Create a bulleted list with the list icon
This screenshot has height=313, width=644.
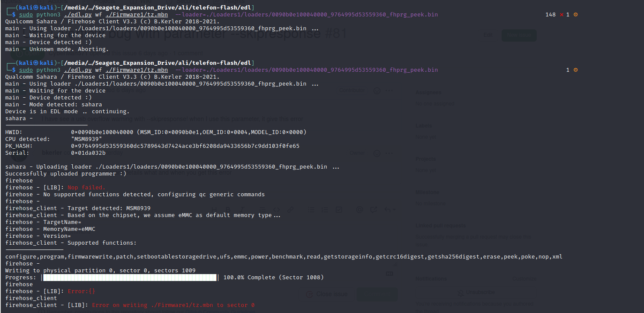click(x=312, y=210)
